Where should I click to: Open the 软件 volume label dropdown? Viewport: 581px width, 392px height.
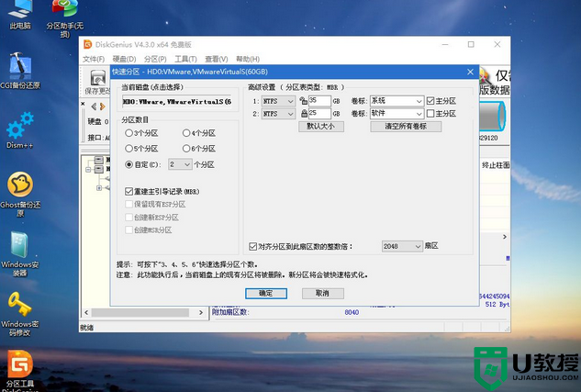[x=397, y=113]
